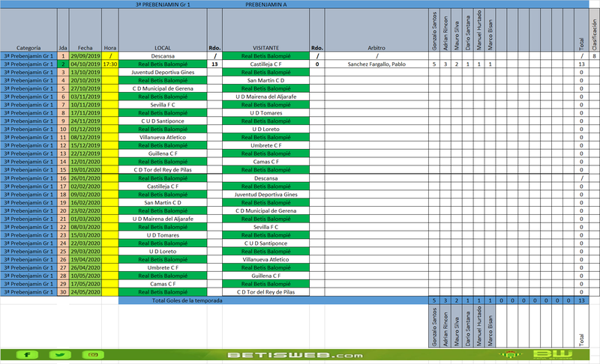Select 'C D Tor del Rey de Pilas' in 19/01/2020 row
The image size is (600, 364).
click(163, 169)
